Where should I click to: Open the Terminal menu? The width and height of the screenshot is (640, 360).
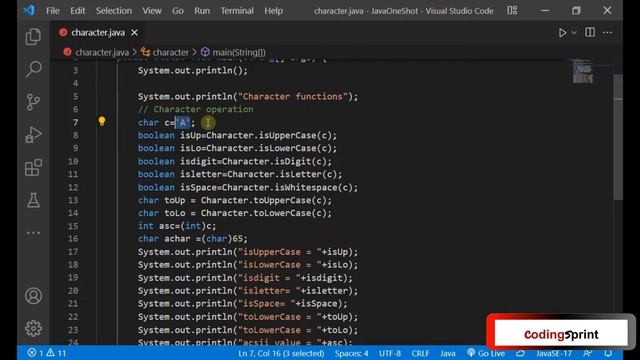[x=237, y=11]
